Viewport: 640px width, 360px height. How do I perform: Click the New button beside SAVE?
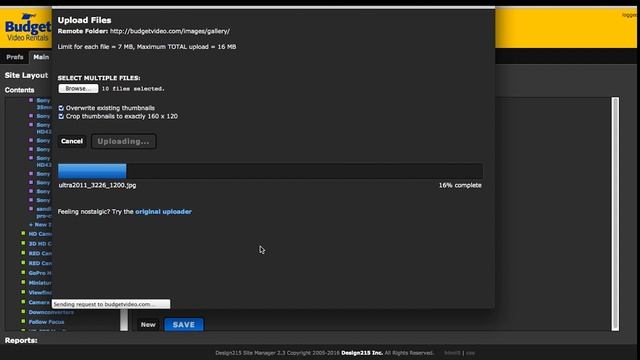point(148,324)
